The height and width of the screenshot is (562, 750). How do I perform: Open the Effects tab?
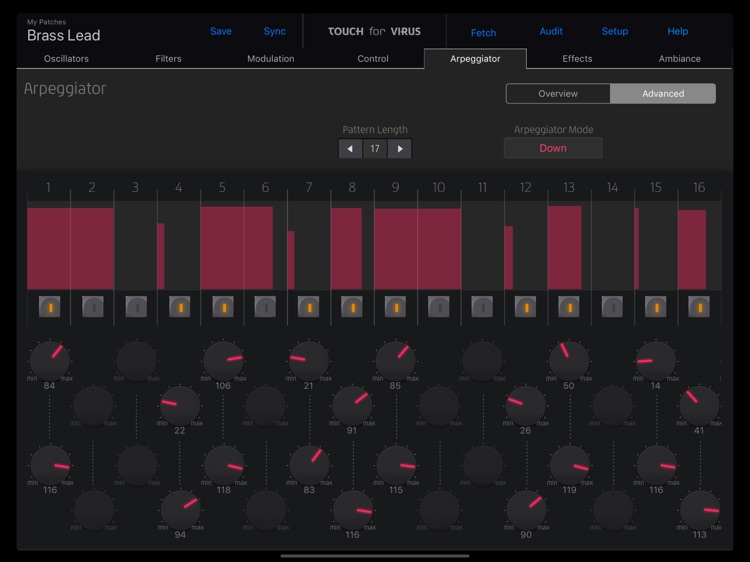(x=577, y=59)
